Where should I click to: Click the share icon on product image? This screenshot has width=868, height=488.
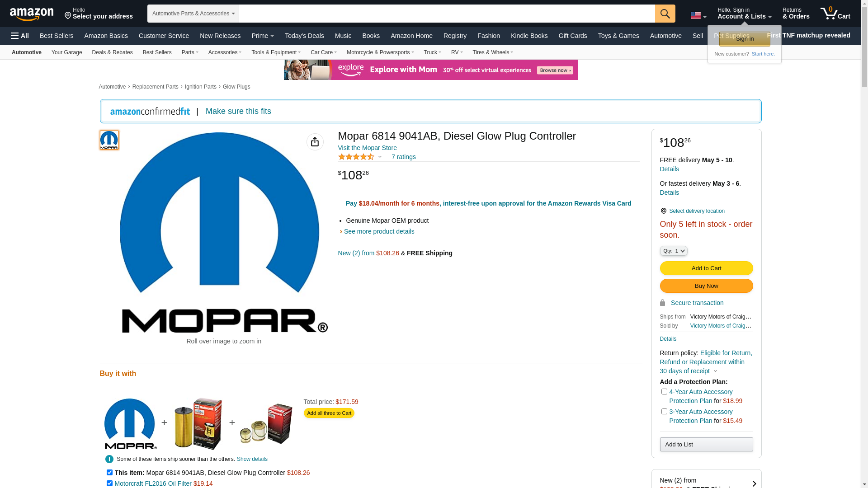pos(315,142)
